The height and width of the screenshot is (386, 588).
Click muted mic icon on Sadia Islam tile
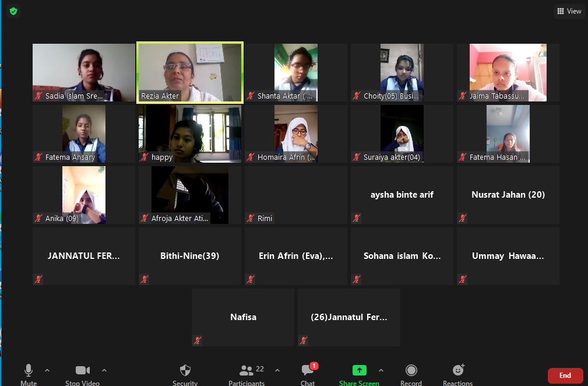pos(38,96)
